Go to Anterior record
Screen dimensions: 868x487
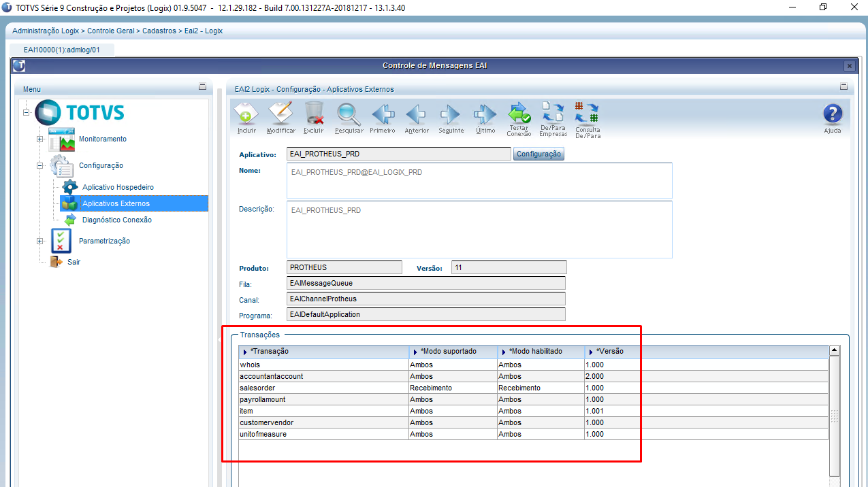(417, 113)
